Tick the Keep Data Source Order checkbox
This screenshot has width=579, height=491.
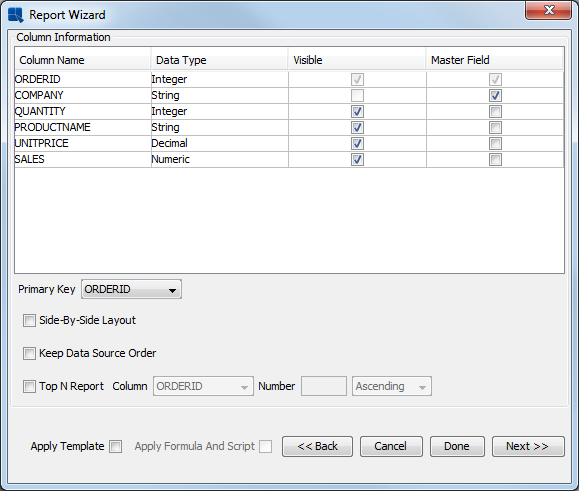[29, 353]
